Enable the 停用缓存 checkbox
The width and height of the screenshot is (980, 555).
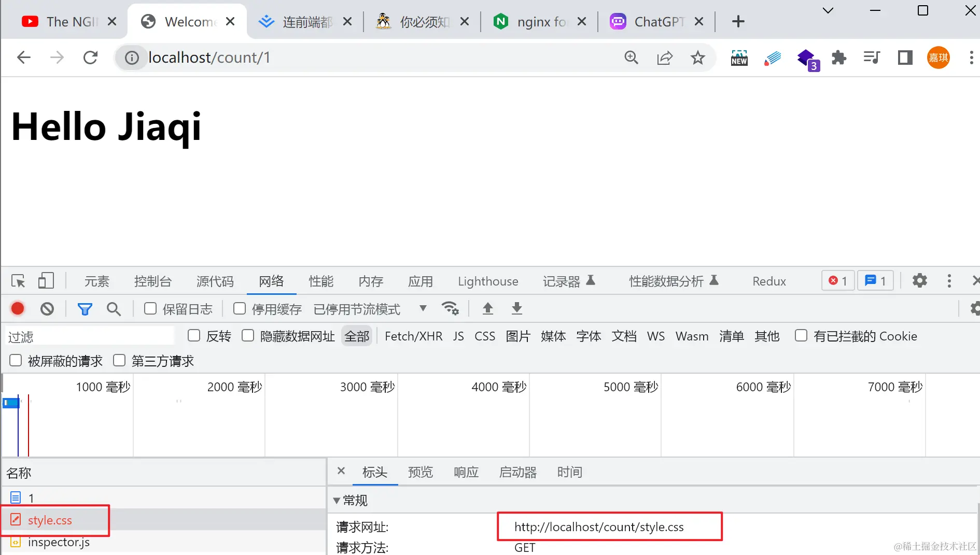(240, 309)
